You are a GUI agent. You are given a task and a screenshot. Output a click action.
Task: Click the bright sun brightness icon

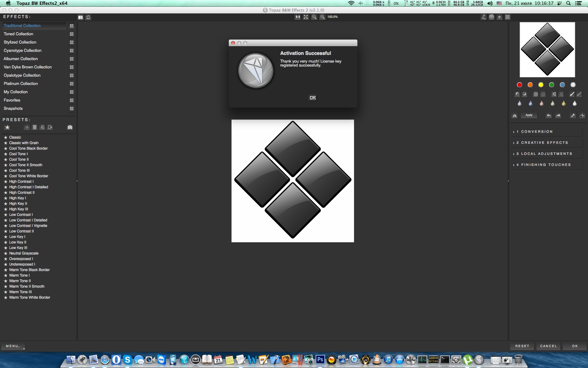click(536, 94)
